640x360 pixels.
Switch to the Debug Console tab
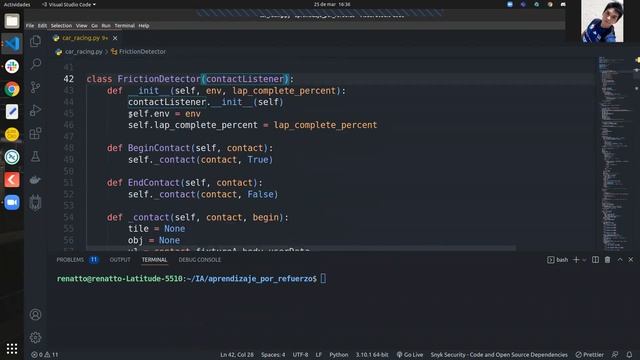coord(200,260)
